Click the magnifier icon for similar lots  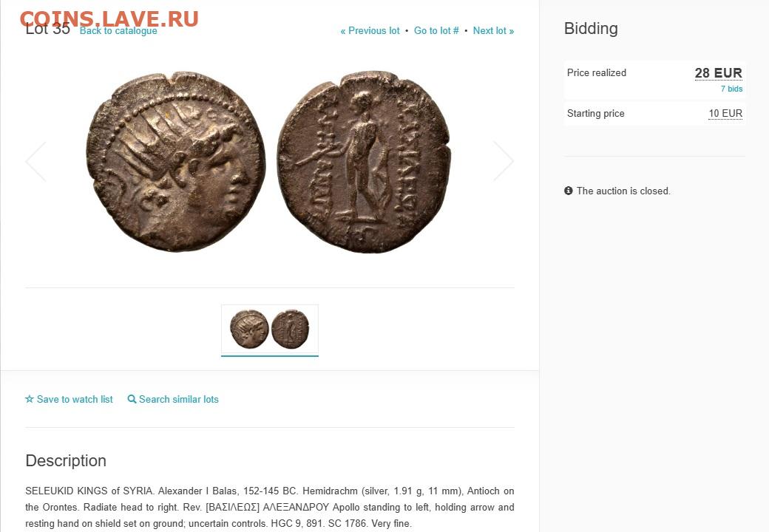coord(132,399)
